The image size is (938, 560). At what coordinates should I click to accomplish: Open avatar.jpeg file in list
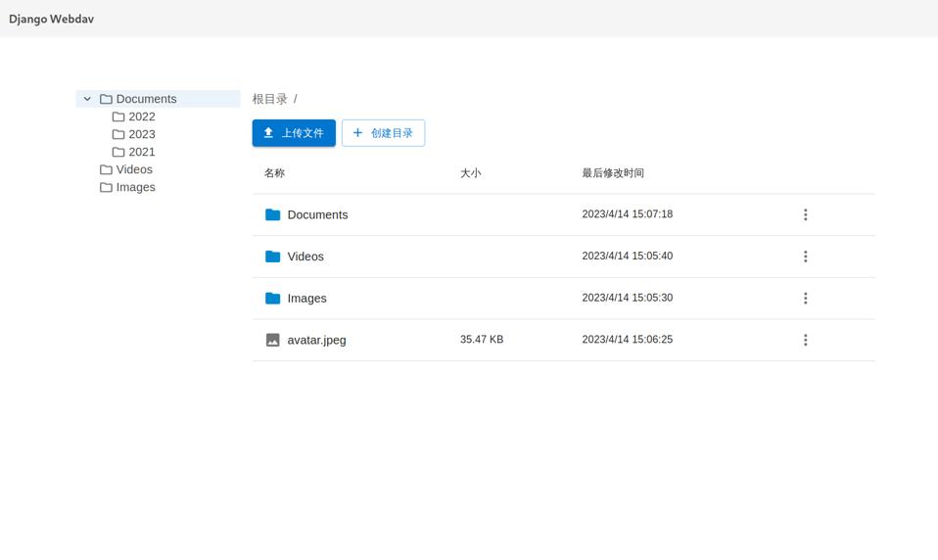point(316,340)
